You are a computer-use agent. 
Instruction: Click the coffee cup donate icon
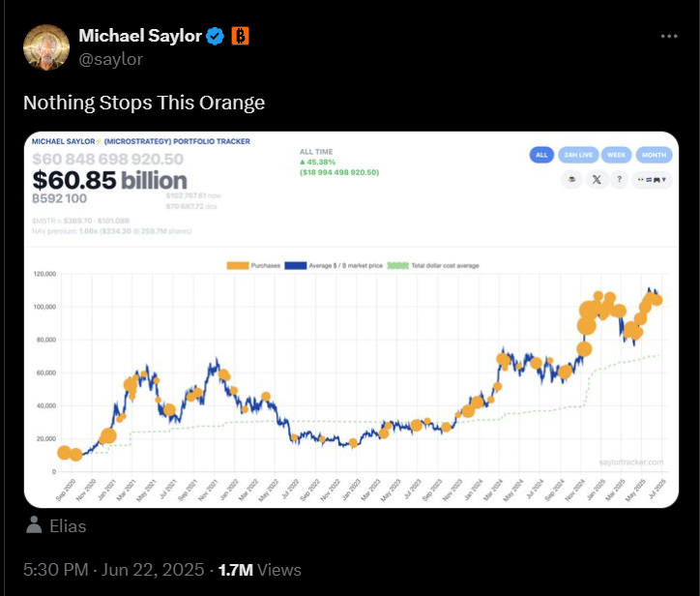571,180
